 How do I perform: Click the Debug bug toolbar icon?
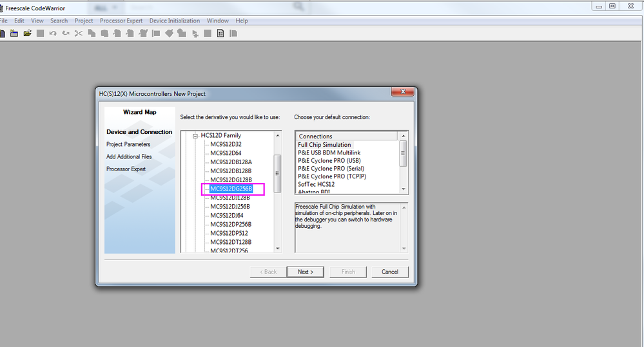click(195, 33)
